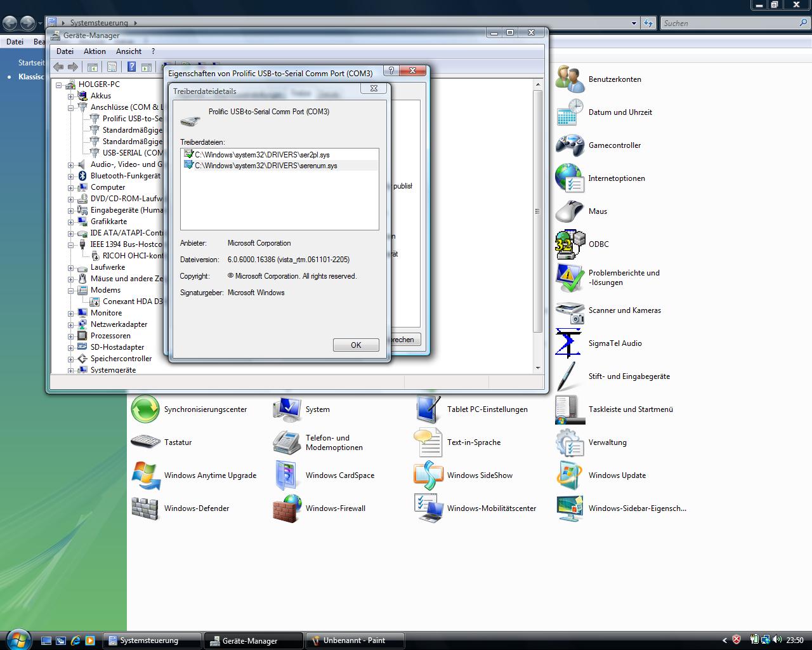Open Aktion menu in Geräte-Manager

(x=95, y=51)
